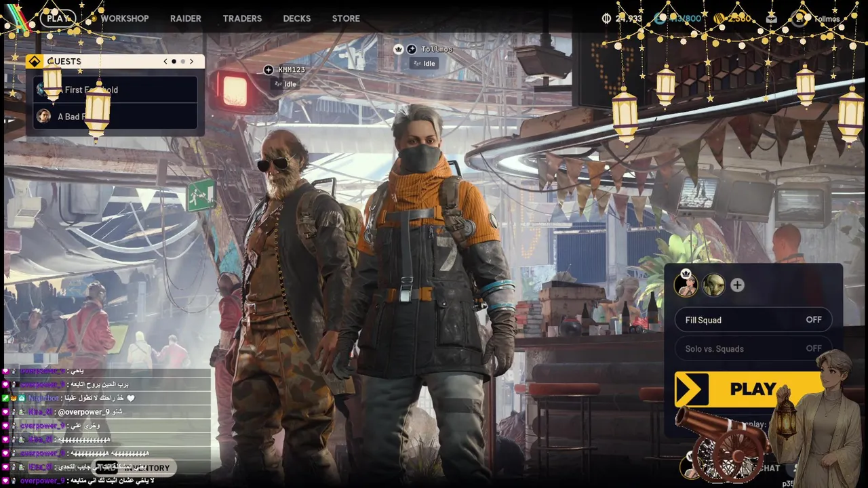Click the 24,933 coin balance

tap(629, 18)
